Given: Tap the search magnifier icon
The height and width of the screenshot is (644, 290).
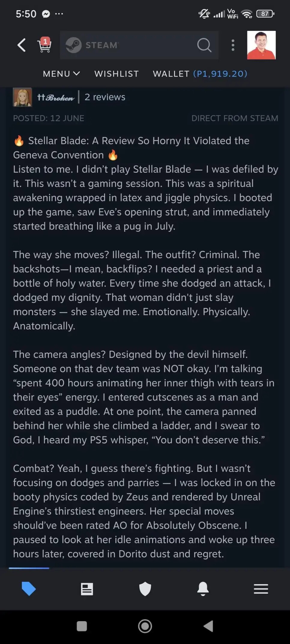Looking at the screenshot, I should [x=204, y=45].
